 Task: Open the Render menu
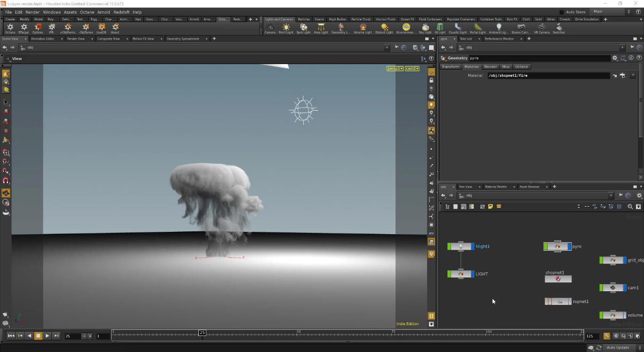[33, 12]
